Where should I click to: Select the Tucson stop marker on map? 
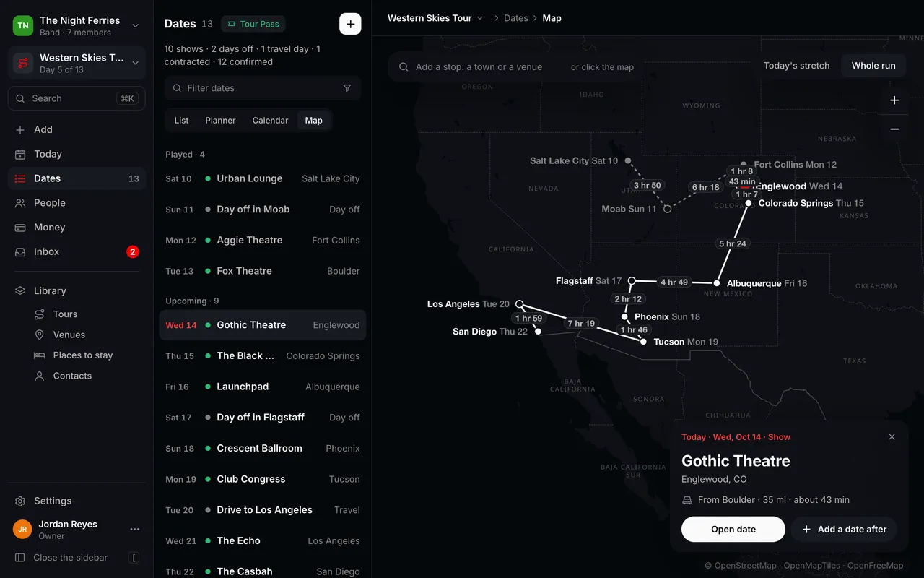643,341
